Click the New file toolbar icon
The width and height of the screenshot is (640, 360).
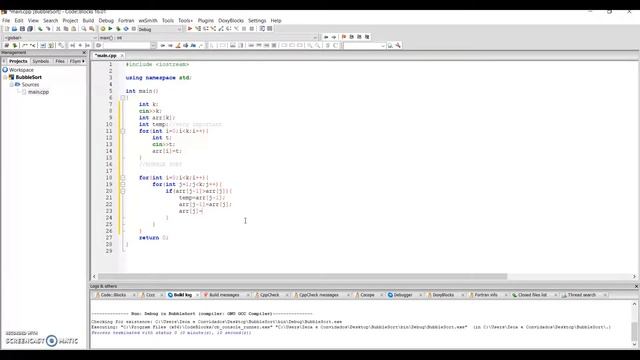point(7,29)
